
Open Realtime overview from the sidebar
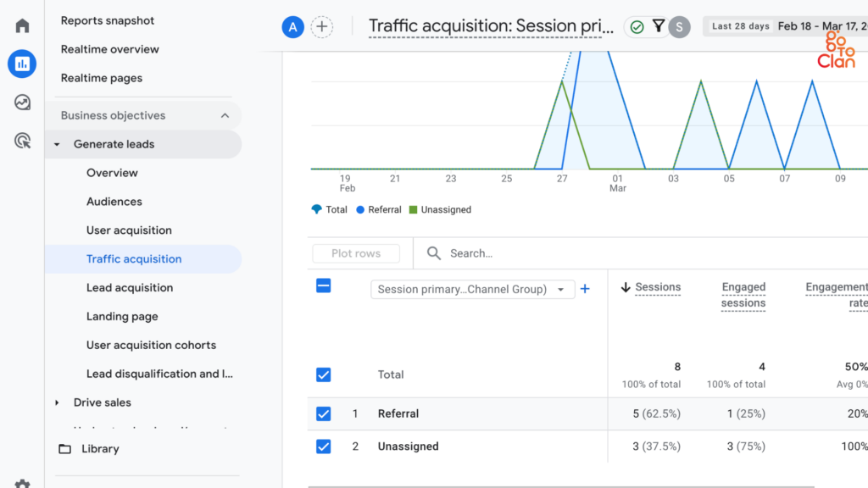pos(110,49)
